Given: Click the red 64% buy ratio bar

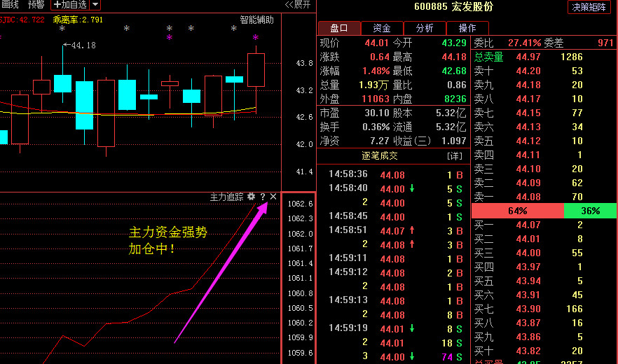Looking at the screenshot, I should click(517, 211).
